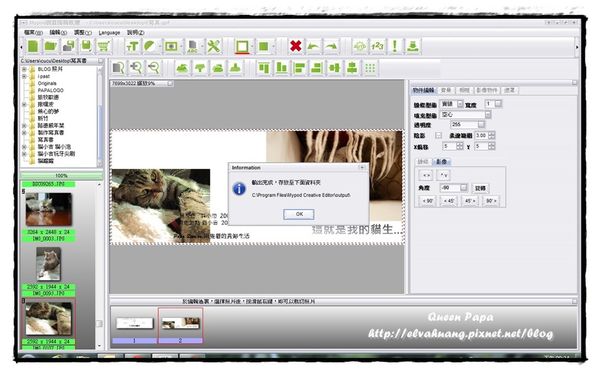Screen dimensions: 600x375
Task: Toggle the shadow checkbox in properties panel
Action: [x=439, y=135]
